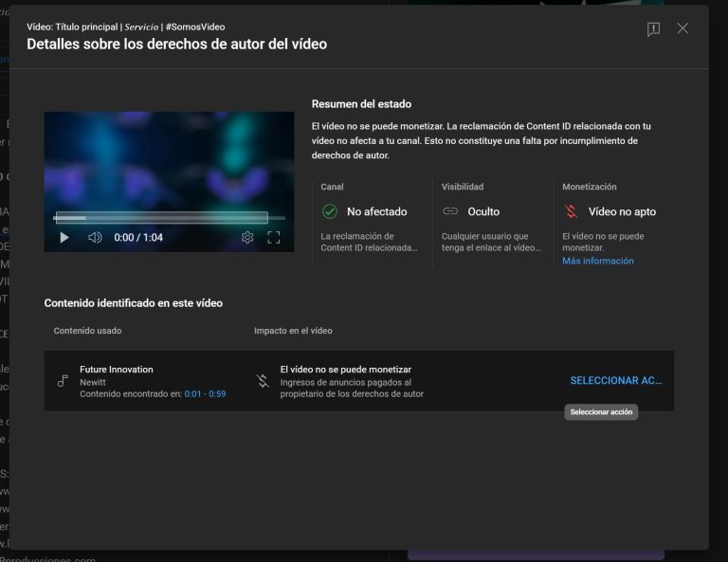Viewport: 728px width, 562px height.
Task: Close the copyright details dialog
Action: tap(682, 28)
